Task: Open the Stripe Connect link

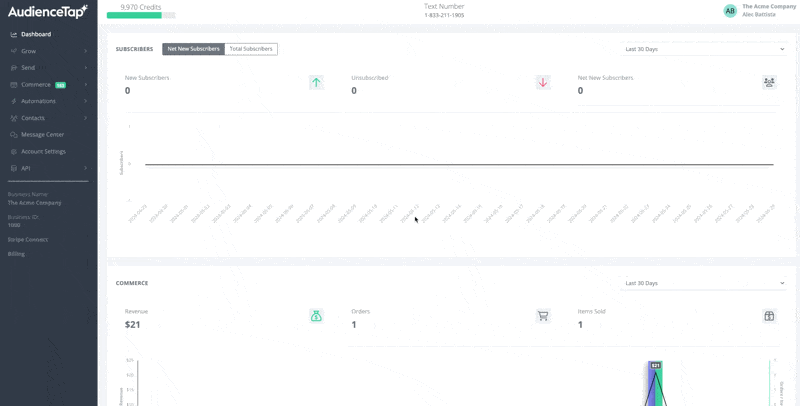Action: [28, 240]
